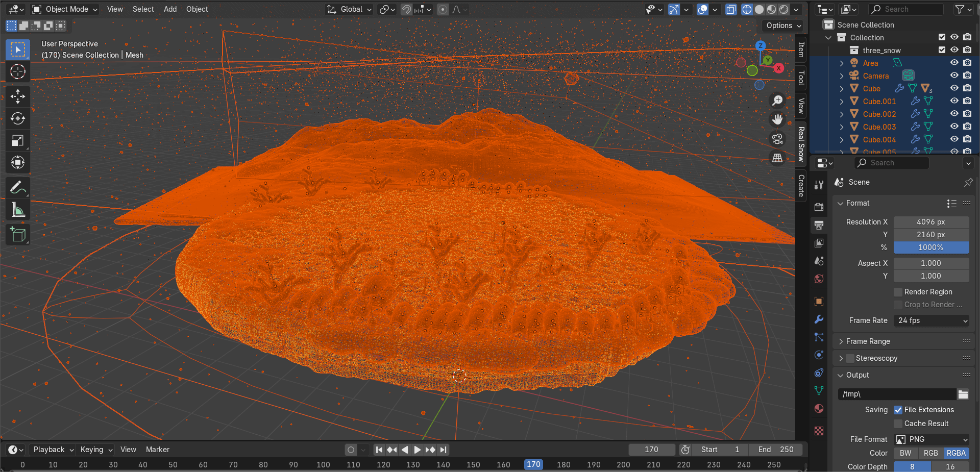
Task: Open the Select menu
Action: (143, 9)
